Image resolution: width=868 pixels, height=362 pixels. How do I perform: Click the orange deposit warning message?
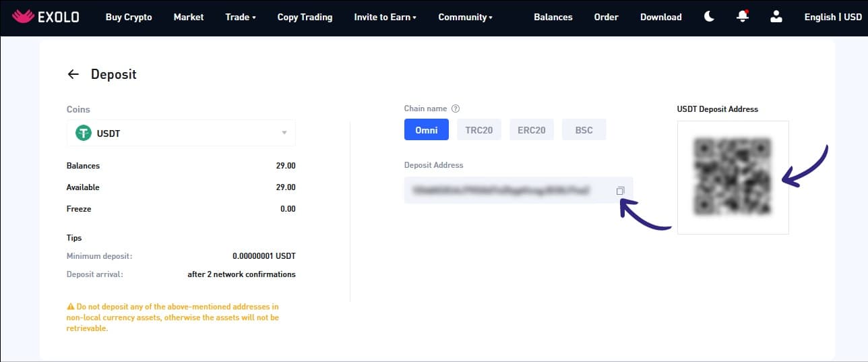[173, 318]
